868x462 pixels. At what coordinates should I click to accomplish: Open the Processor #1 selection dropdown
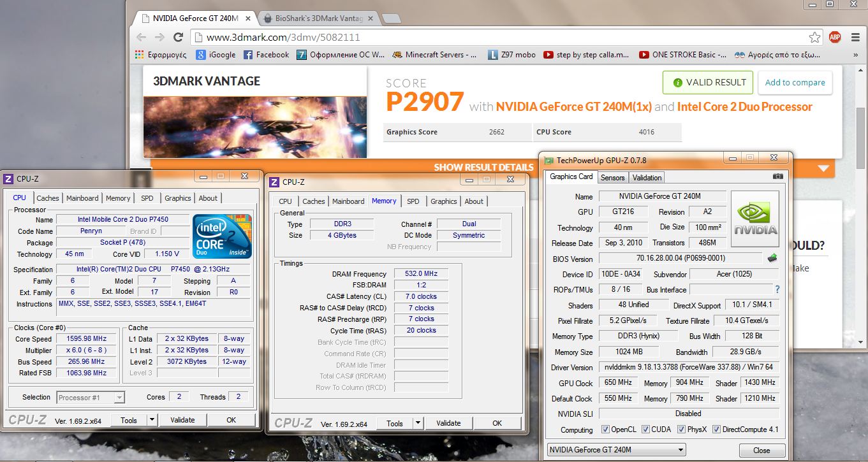[x=91, y=397]
